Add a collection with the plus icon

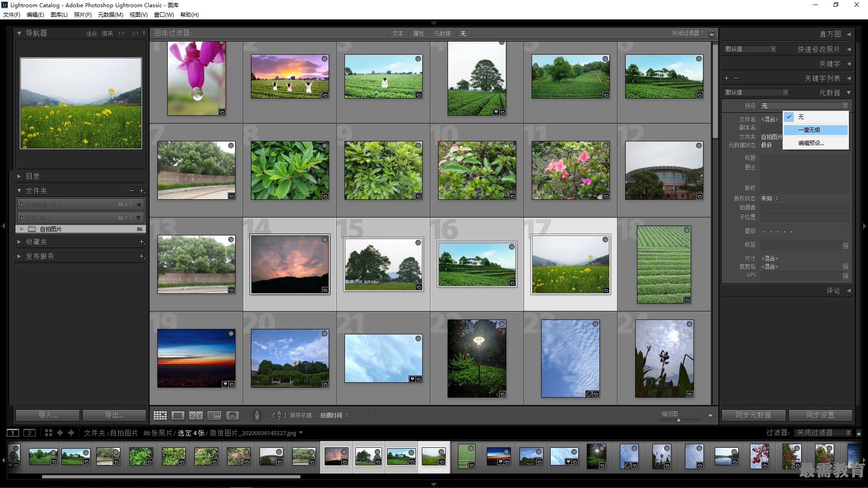[142, 242]
